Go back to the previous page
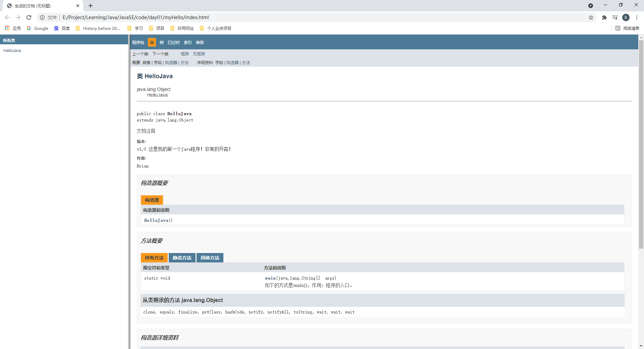The width and height of the screenshot is (644, 349). pyautogui.click(x=7, y=17)
